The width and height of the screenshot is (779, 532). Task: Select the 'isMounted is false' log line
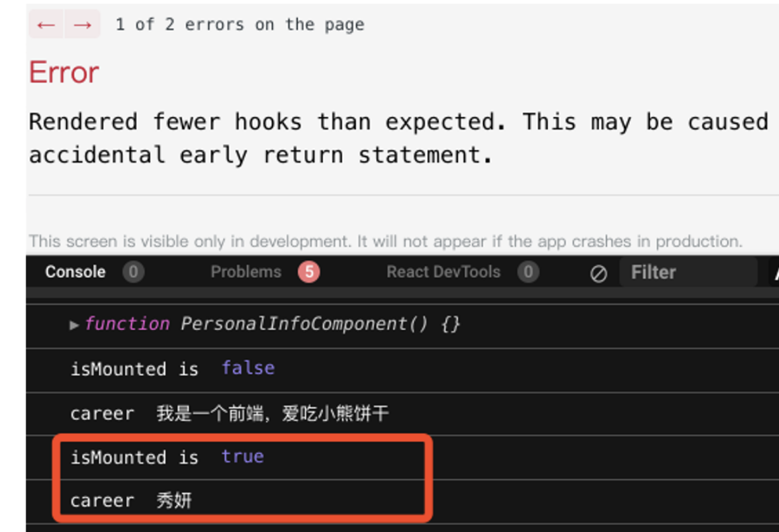click(x=402, y=369)
